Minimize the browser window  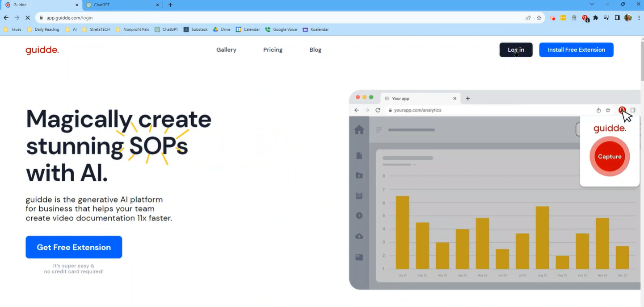click(x=607, y=4)
